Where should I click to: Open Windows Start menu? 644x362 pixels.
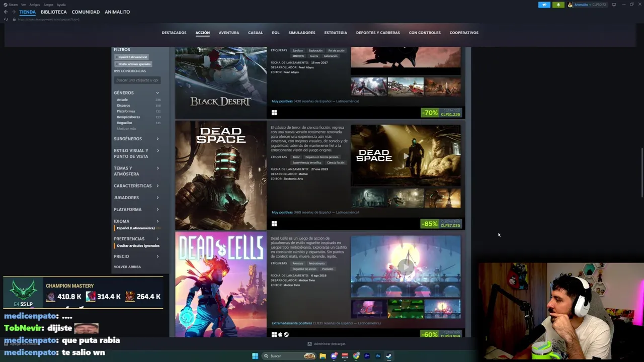point(255,356)
